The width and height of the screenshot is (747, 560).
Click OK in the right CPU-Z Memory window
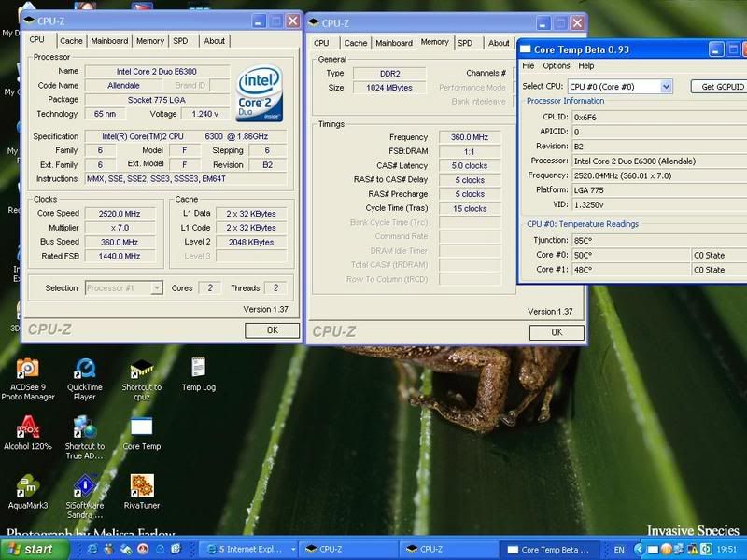coord(557,332)
